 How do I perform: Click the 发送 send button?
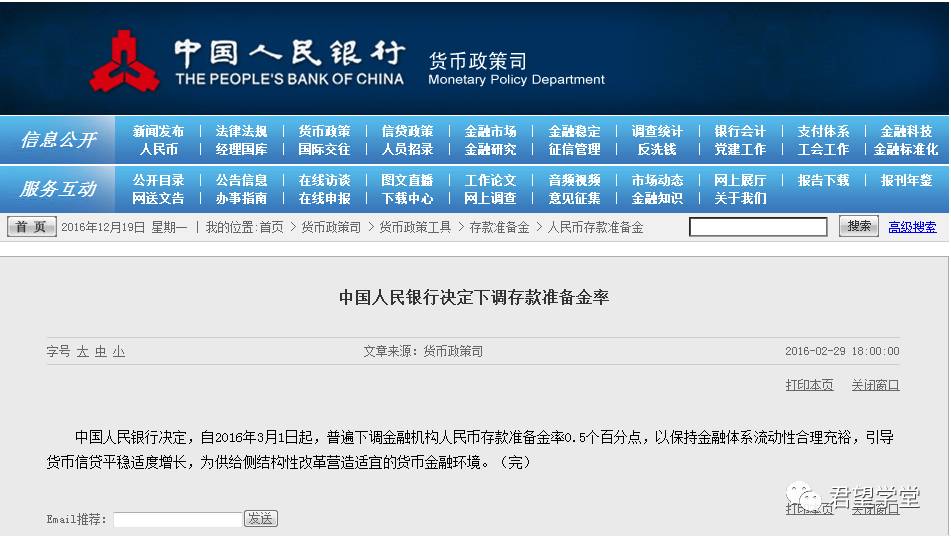click(x=261, y=518)
